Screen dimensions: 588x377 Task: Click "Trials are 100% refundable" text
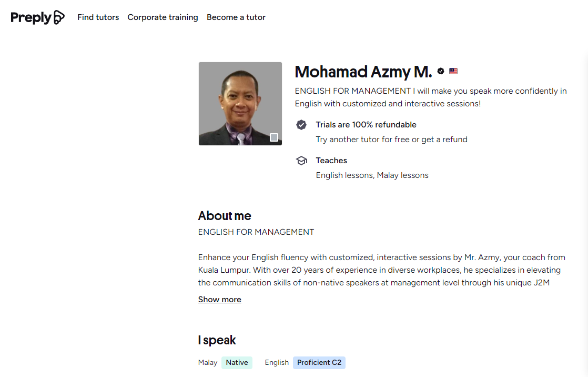pyautogui.click(x=366, y=125)
